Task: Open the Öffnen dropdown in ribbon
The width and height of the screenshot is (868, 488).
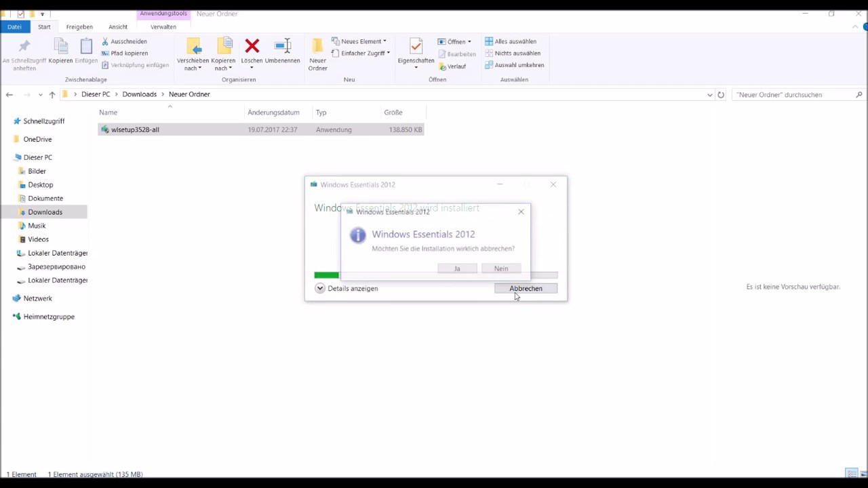Action: click(x=454, y=41)
